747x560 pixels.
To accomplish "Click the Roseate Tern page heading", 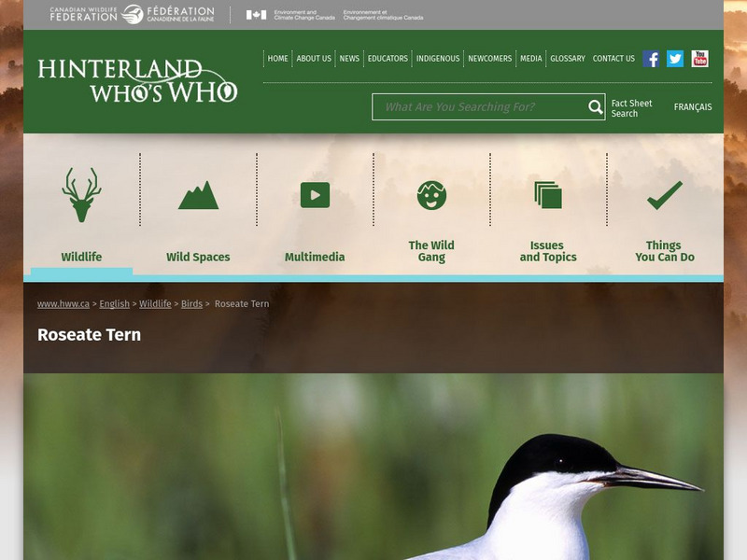I will tap(89, 335).
